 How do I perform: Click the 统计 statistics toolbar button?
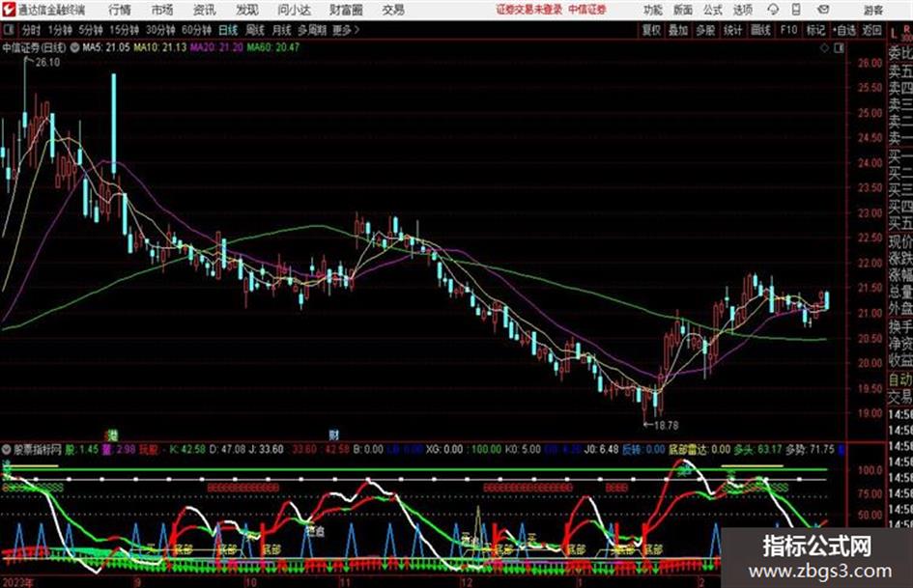733,30
